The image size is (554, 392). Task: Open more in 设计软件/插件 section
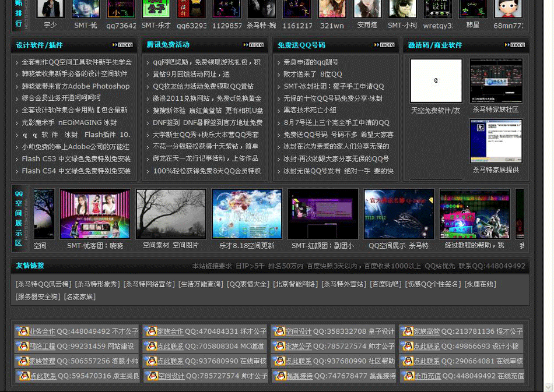(122, 45)
